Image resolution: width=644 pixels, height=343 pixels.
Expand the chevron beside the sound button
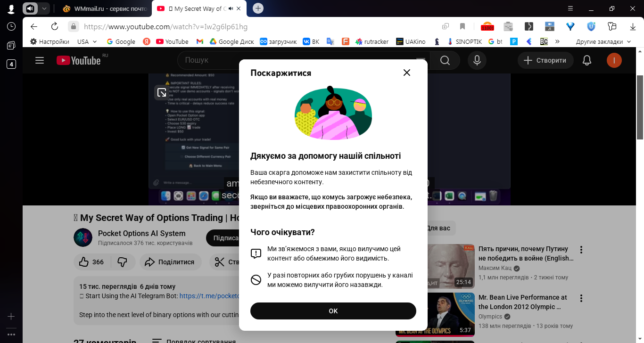tap(44, 8)
